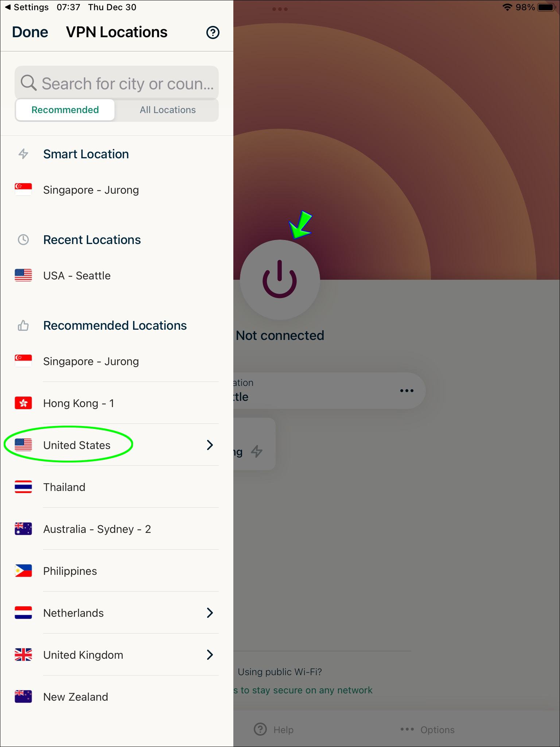
Task: Switch to the Recommended tab
Action: point(65,110)
